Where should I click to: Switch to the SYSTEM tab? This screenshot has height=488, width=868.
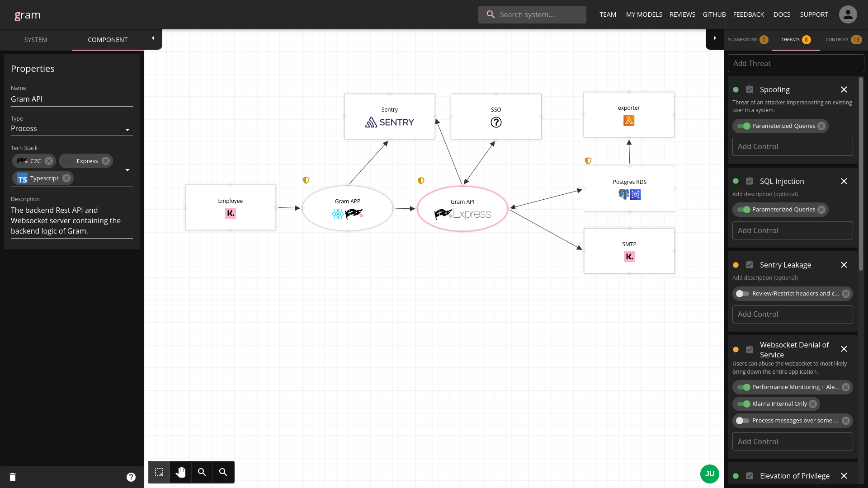[x=36, y=40]
